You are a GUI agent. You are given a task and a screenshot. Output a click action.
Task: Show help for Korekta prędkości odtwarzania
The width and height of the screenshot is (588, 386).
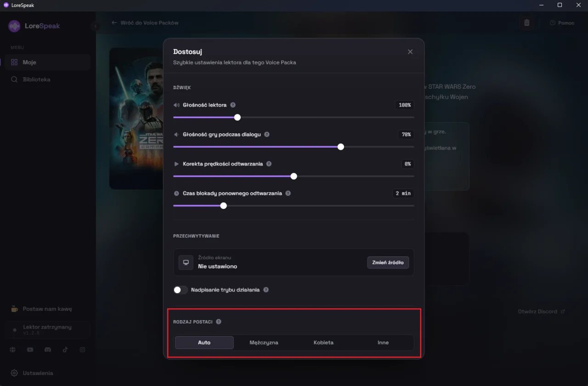click(269, 164)
